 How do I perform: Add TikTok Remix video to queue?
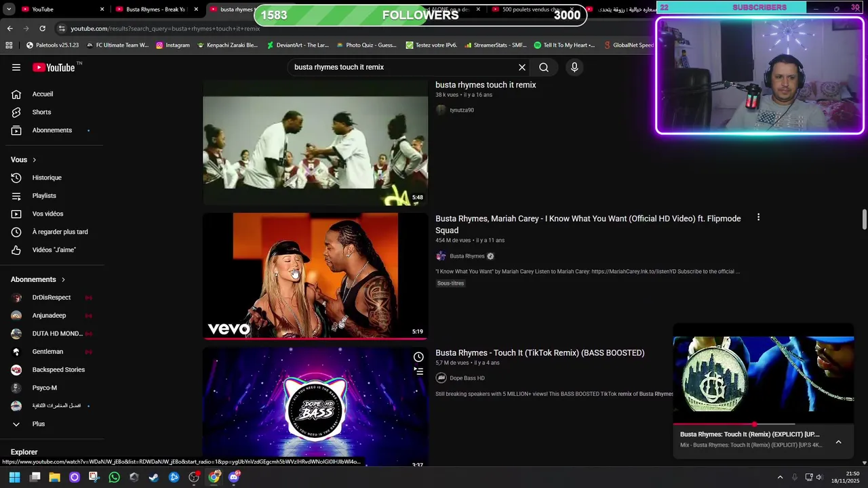coord(418,371)
